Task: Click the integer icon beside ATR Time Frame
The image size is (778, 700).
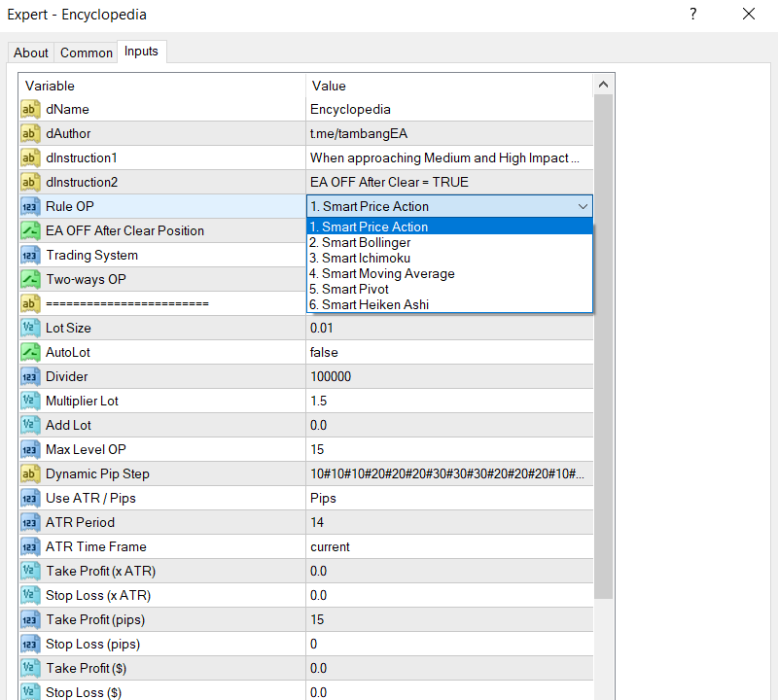Action: (30, 546)
